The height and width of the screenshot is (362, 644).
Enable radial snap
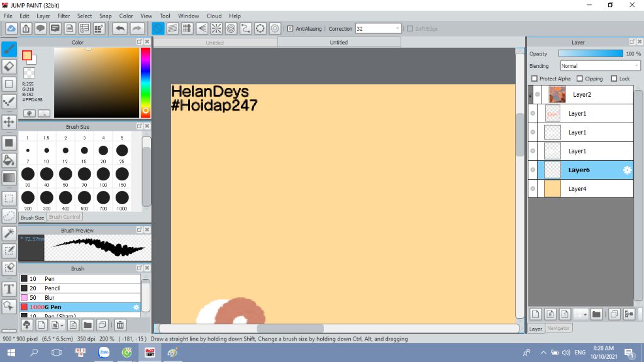(216, 28)
